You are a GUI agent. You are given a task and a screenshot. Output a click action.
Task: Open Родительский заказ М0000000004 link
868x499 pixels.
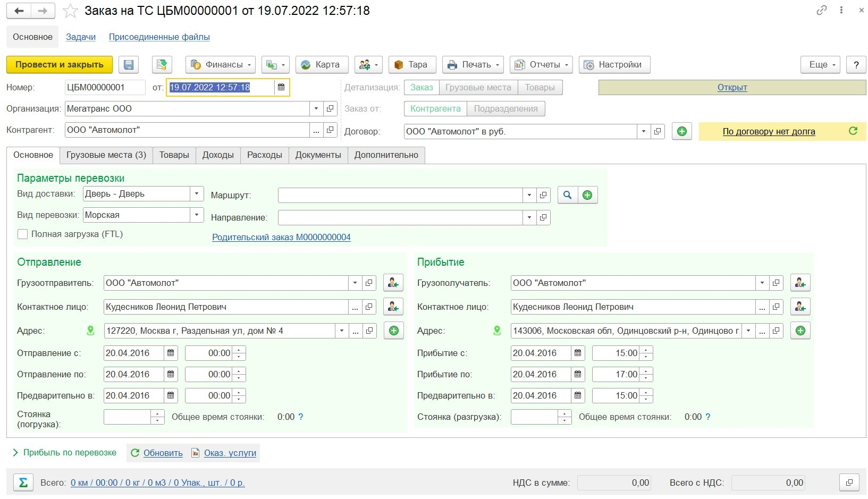(x=281, y=238)
